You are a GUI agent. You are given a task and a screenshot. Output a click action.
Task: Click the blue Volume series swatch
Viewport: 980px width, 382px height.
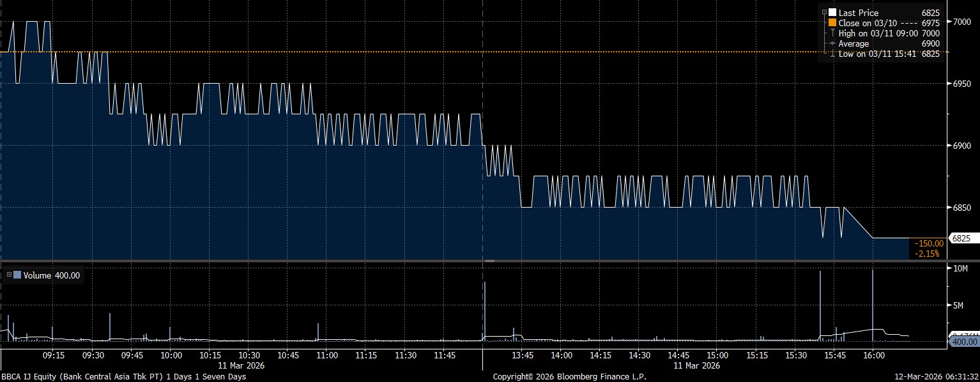[17, 275]
